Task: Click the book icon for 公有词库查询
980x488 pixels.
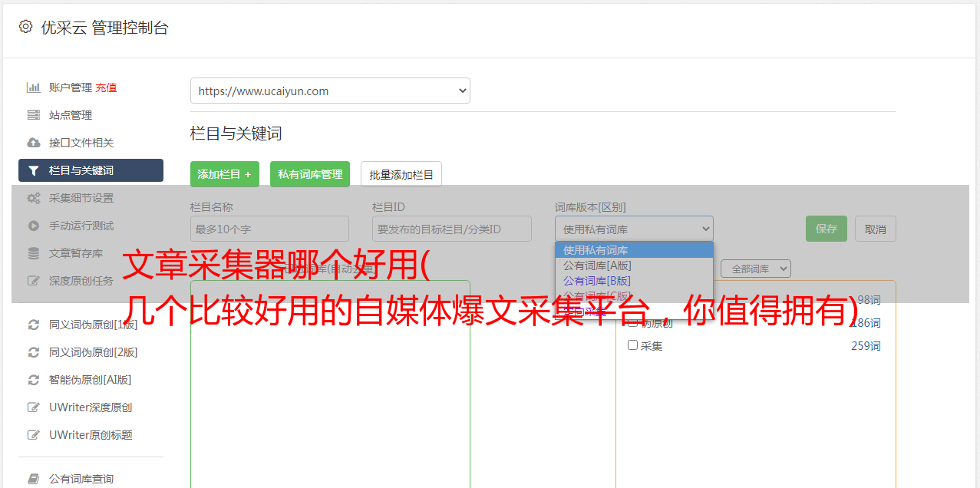Action: (x=34, y=479)
